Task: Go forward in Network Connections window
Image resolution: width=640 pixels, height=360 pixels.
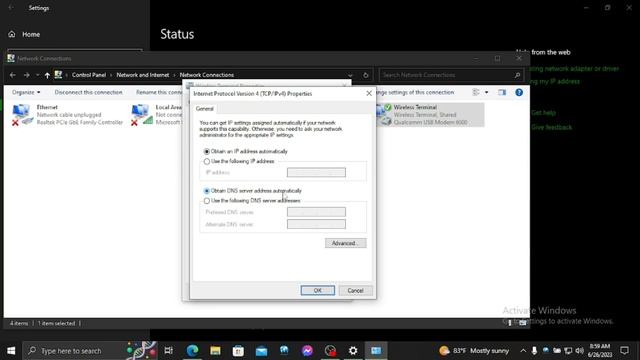Action: coord(27,75)
